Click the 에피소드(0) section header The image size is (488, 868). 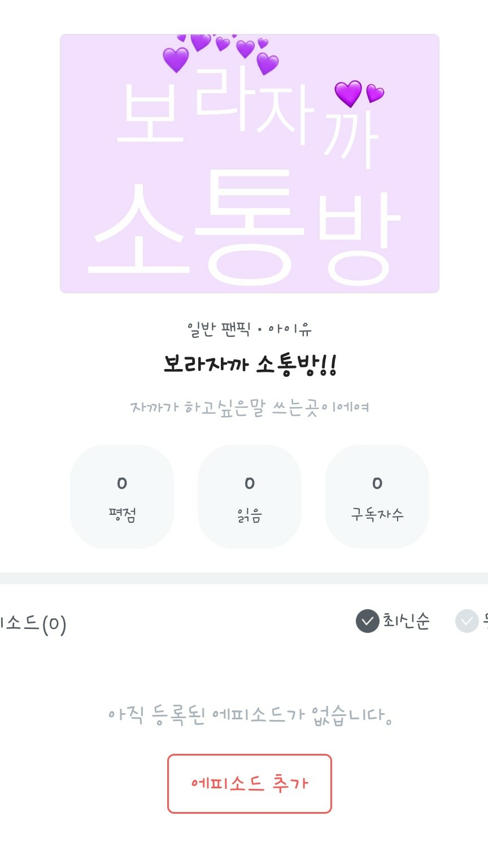coord(33,623)
